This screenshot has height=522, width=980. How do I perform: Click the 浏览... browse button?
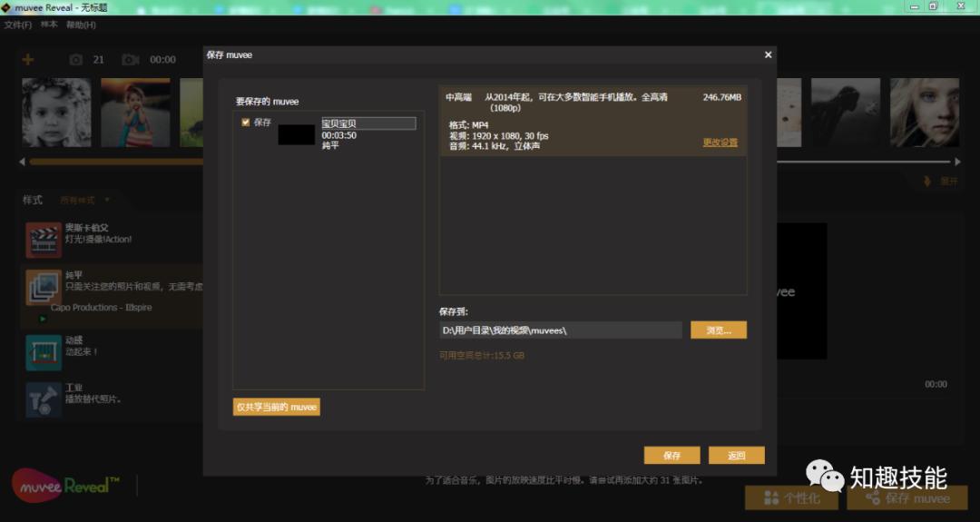[719, 330]
